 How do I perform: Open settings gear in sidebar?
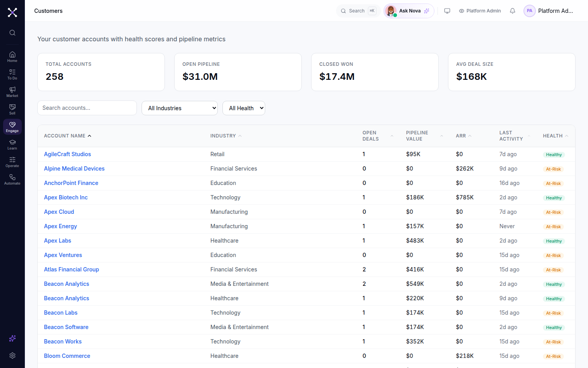coord(12,356)
